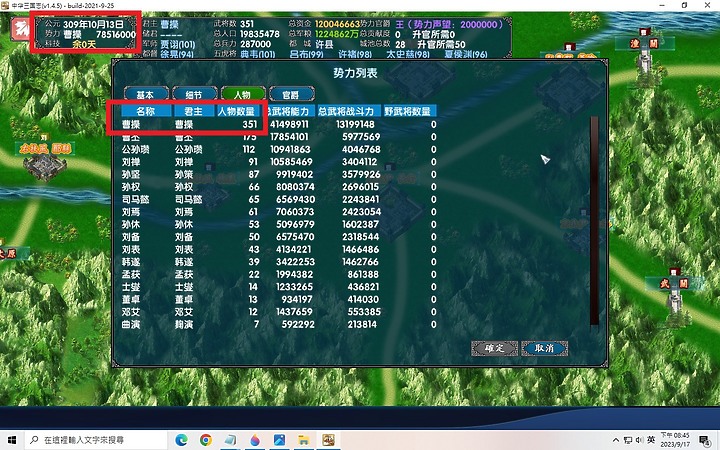This screenshot has height=450, width=720.
Task: Click the faction list vertical scrollbar
Action: pos(594,220)
